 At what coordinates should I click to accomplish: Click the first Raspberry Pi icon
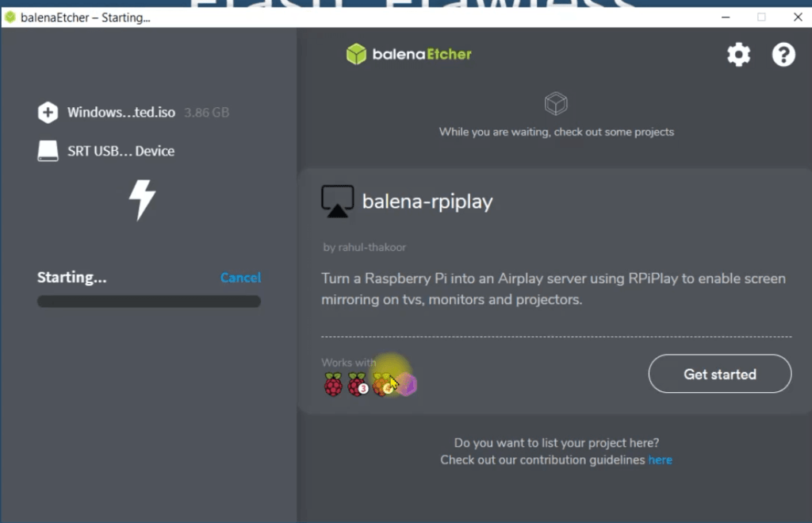[333, 384]
